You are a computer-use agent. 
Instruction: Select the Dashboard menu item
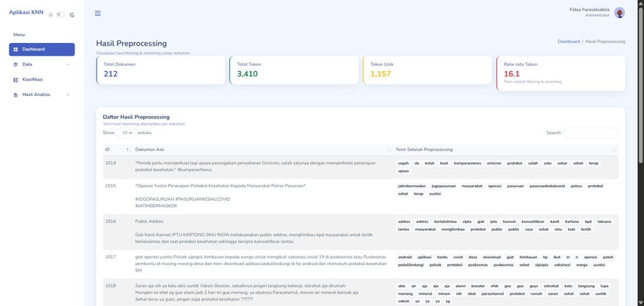click(34, 50)
